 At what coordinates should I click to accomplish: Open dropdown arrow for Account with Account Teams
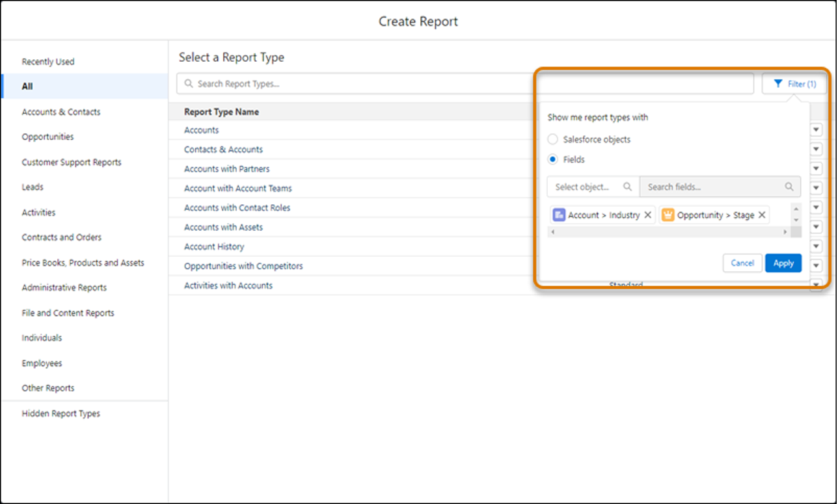pyautogui.click(x=817, y=189)
